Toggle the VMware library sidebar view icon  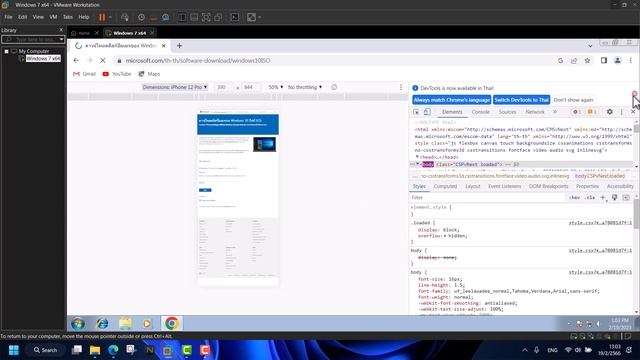(x=182, y=17)
